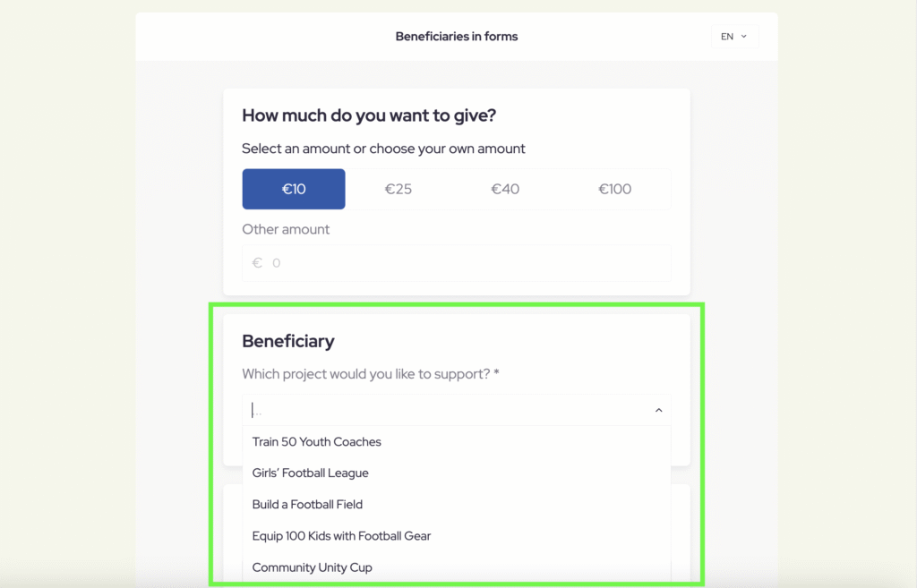Click the "How much do you want to give?" heading

pyautogui.click(x=369, y=115)
